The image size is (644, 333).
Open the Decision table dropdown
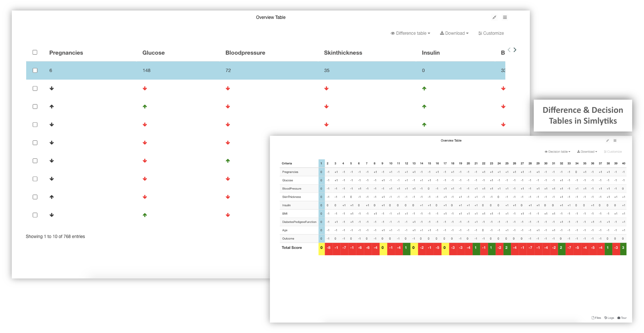557,152
